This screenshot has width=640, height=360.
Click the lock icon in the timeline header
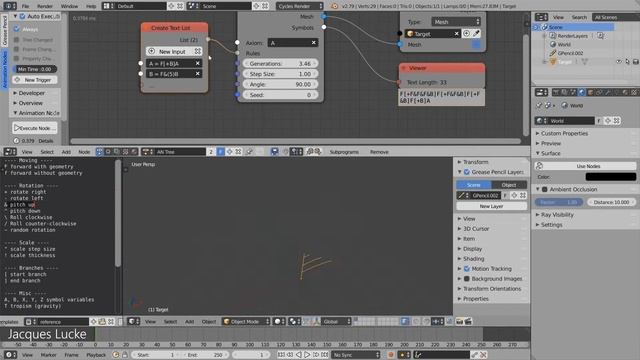click(x=125, y=355)
